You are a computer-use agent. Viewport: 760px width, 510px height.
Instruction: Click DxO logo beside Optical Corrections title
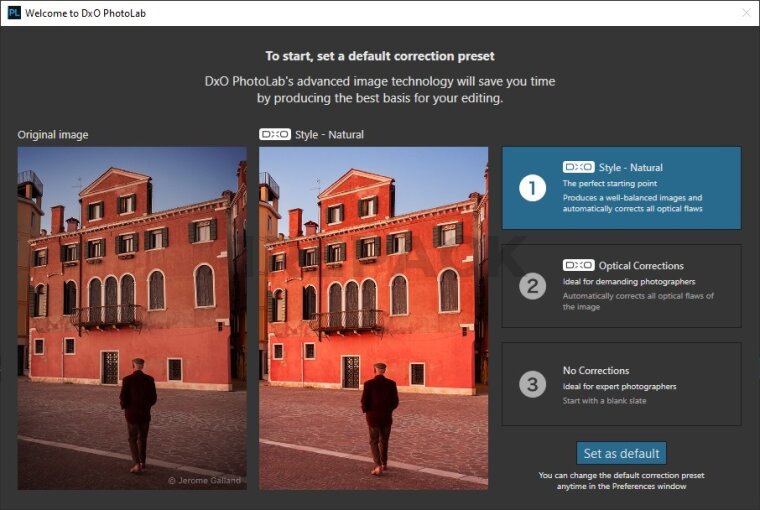(x=578, y=265)
